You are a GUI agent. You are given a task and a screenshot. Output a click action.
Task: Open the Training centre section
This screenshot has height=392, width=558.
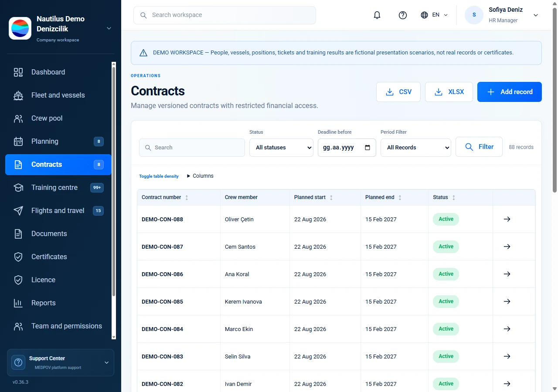coord(58,188)
